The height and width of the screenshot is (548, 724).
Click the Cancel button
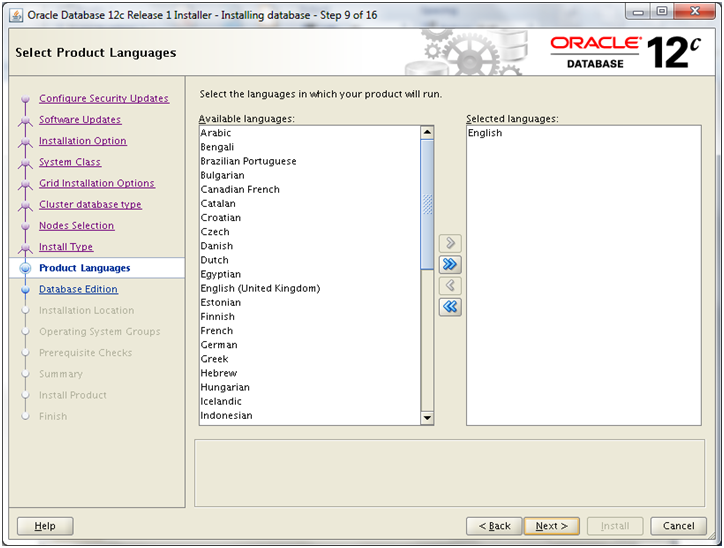click(678, 526)
